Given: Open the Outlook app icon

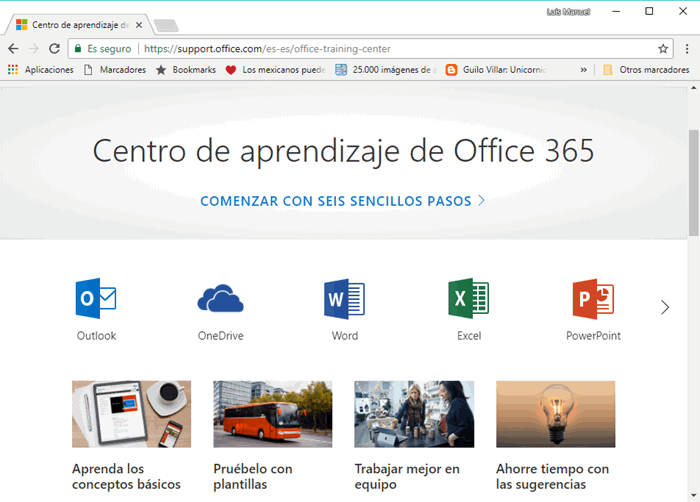Looking at the screenshot, I should [x=96, y=298].
